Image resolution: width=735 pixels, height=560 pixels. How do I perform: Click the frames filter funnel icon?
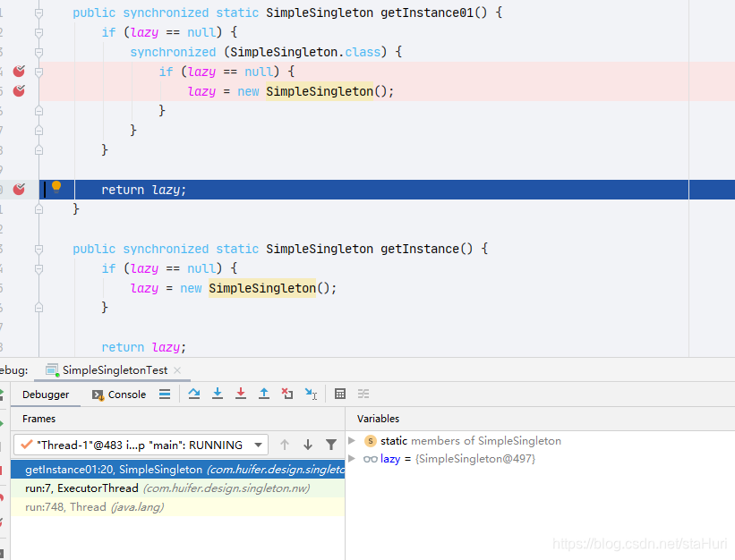pos(331,445)
